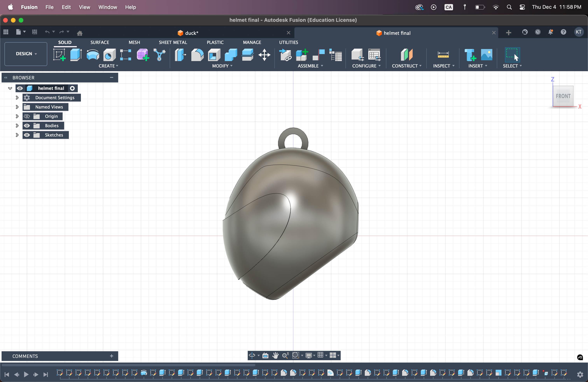Expand the Document Settings tree node
Image resolution: width=588 pixels, height=382 pixels.
click(17, 98)
